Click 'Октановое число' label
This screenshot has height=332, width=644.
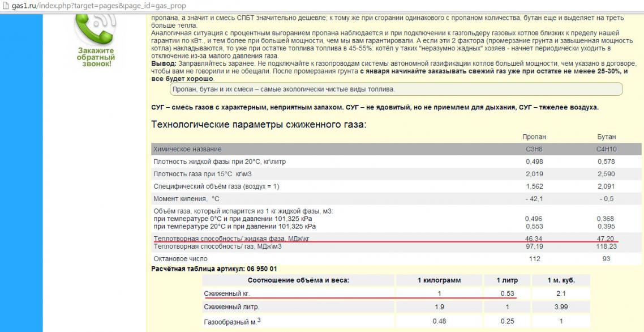click(x=181, y=259)
